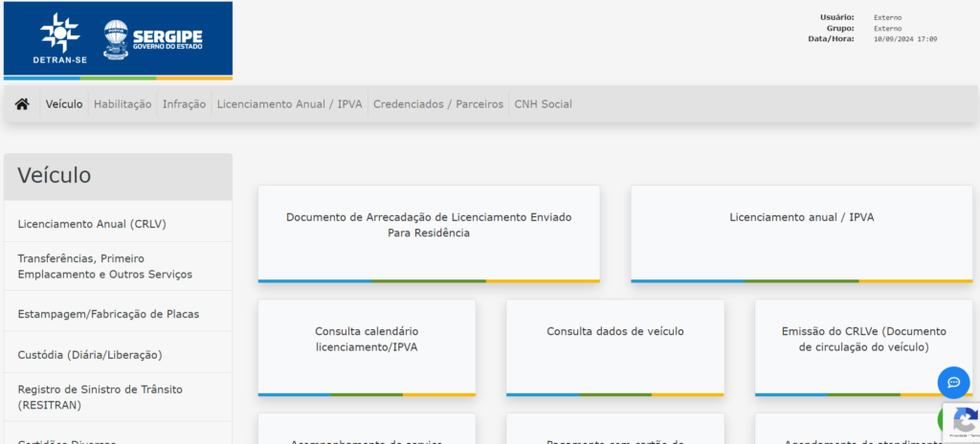Go to the Infração menu

coord(184,104)
